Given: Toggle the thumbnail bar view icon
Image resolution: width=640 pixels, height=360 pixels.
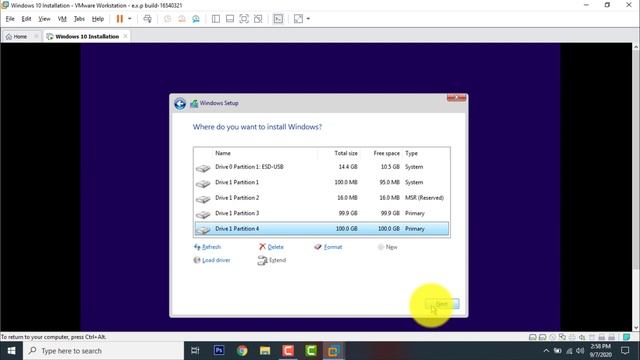Looking at the screenshot, I should [230, 19].
